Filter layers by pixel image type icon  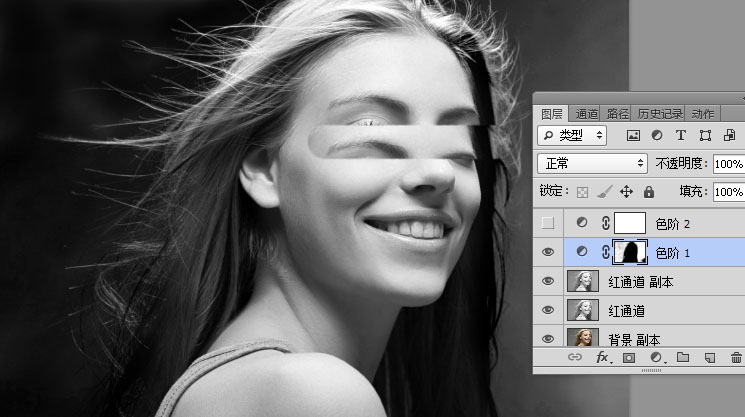coord(633,135)
